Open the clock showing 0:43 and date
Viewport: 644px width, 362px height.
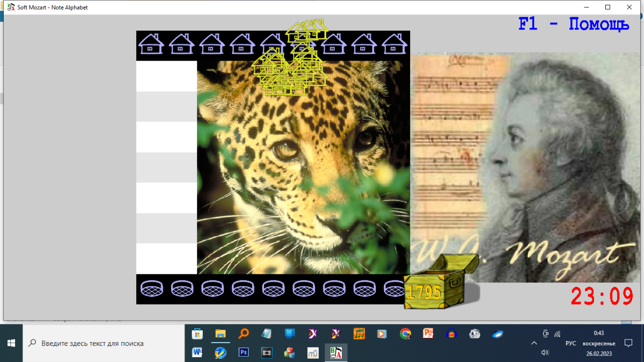pos(598,343)
